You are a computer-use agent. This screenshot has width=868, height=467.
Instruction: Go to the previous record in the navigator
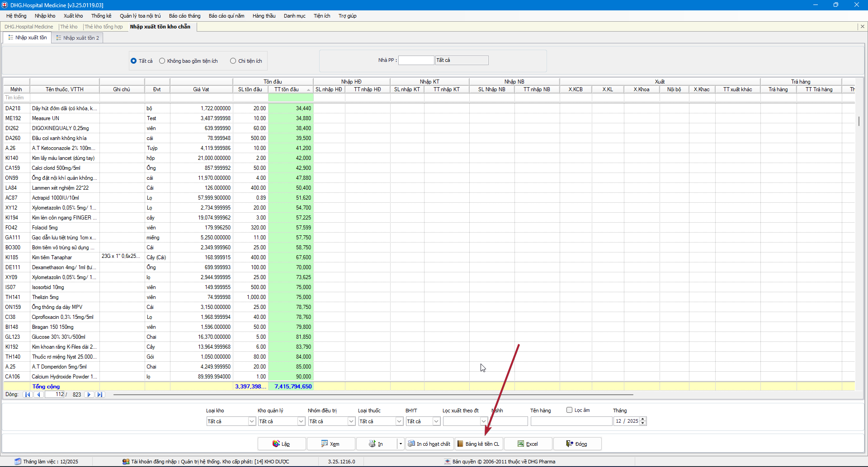point(38,395)
